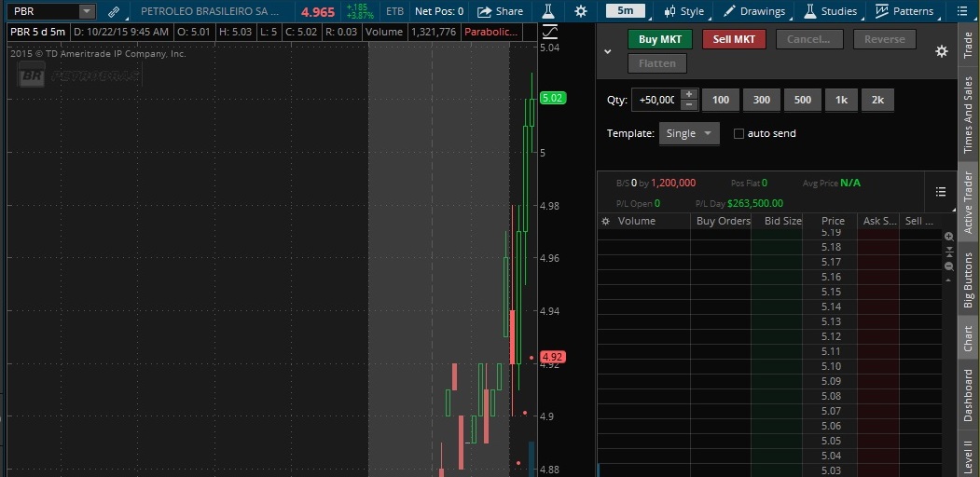Viewport: 980px width, 477px height.
Task: Click the Buy MKT button
Action: click(660, 39)
